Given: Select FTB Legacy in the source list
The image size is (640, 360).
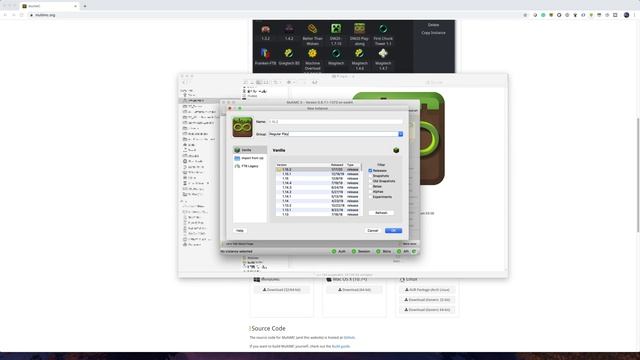Looking at the screenshot, I should tap(250, 166).
